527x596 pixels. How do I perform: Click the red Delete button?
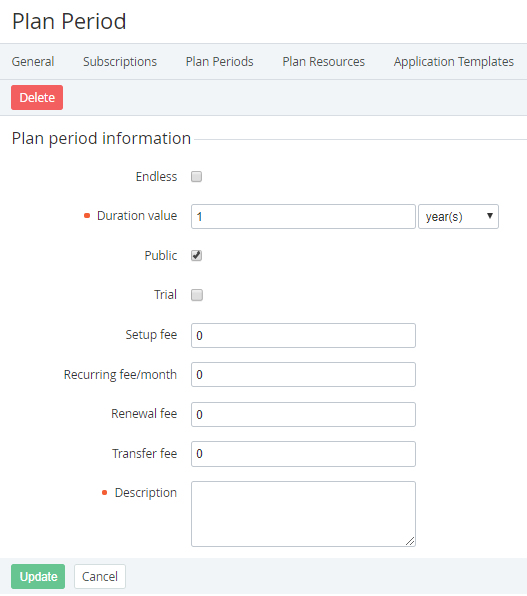pyautogui.click(x=37, y=98)
